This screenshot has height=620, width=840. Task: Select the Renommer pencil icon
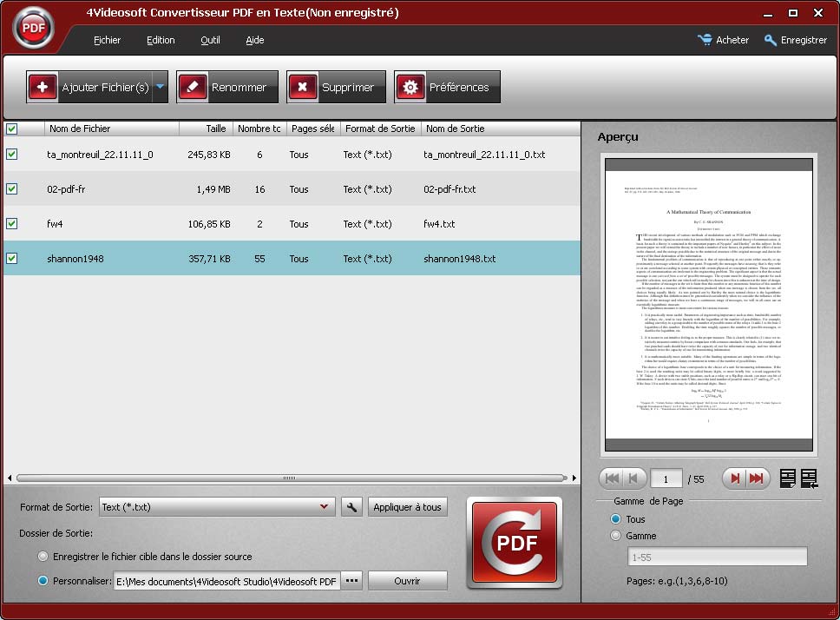tap(193, 86)
